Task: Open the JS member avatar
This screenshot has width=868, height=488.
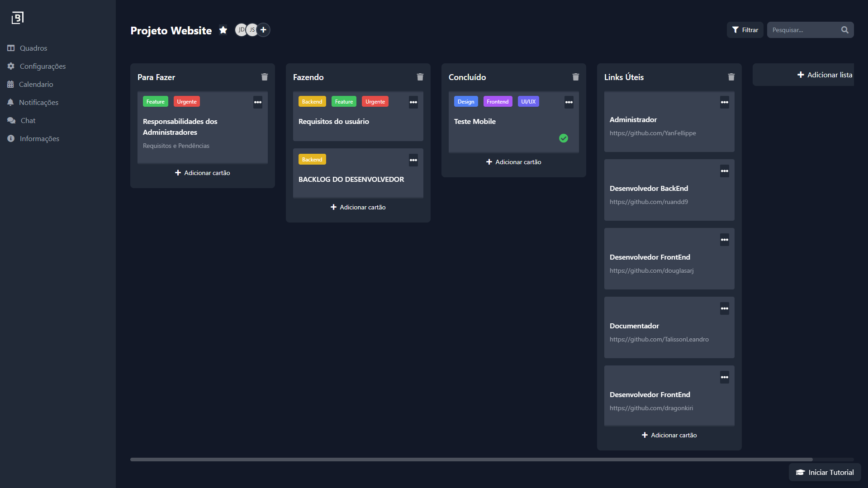Action: 252,30
